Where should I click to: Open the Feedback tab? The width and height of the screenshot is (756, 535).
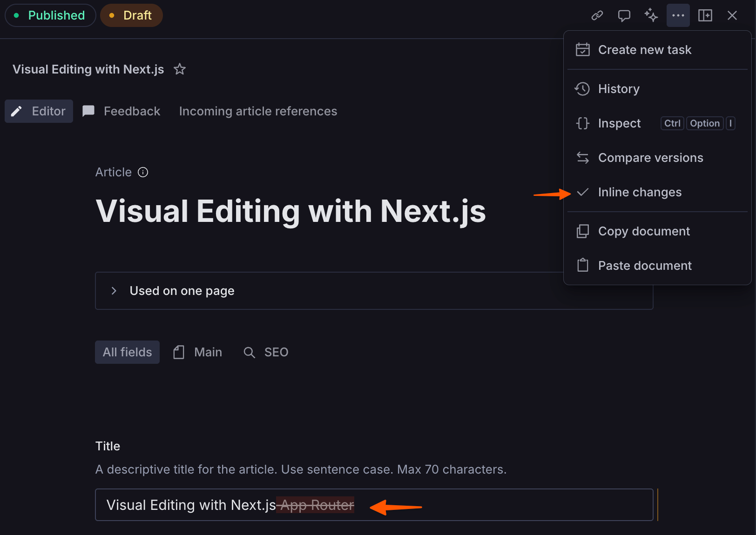pyautogui.click(x=121, y=111)
